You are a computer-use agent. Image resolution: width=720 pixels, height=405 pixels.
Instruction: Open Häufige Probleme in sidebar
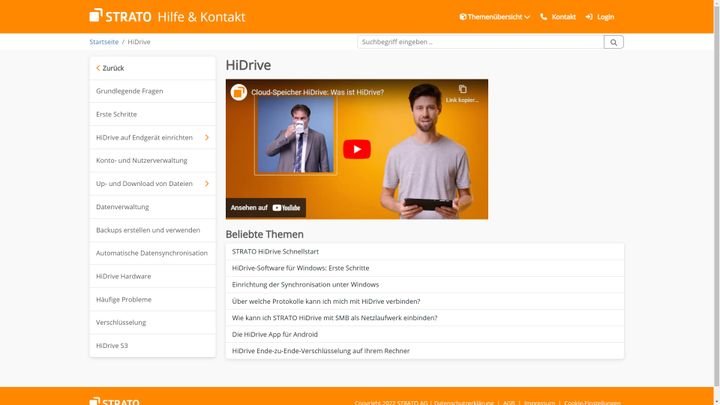point(152,299)
